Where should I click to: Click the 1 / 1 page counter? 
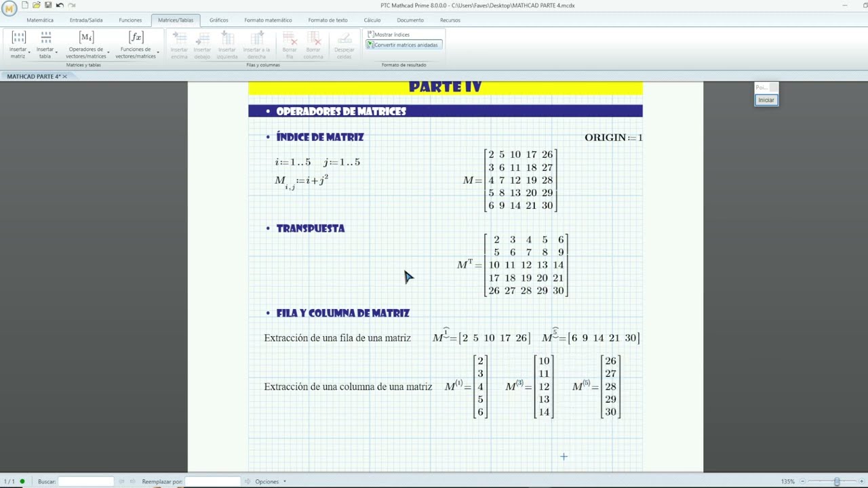click(9, 481)
